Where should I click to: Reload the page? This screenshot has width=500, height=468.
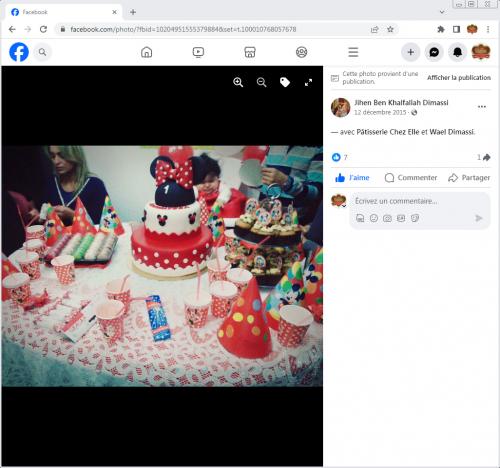pos(43,29)
